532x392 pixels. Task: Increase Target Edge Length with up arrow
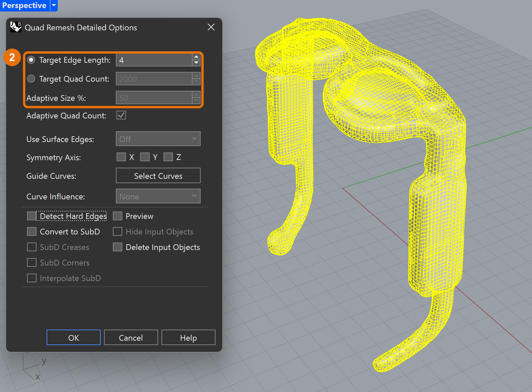(196, 57)
